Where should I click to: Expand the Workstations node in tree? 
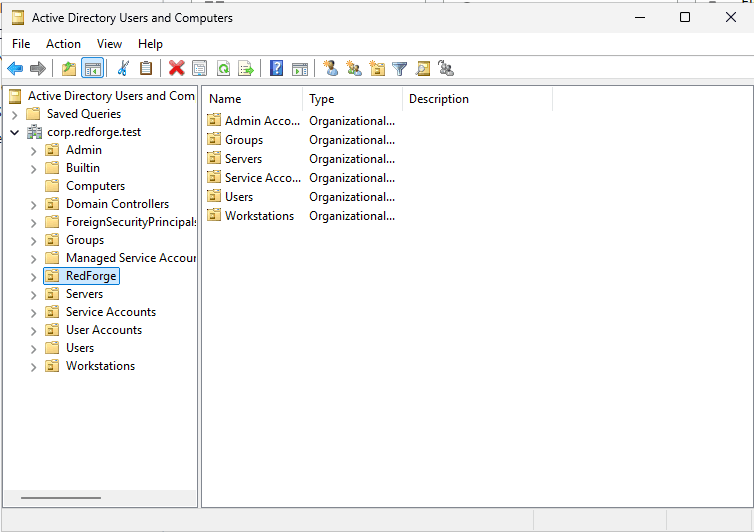tap(33, 367)
